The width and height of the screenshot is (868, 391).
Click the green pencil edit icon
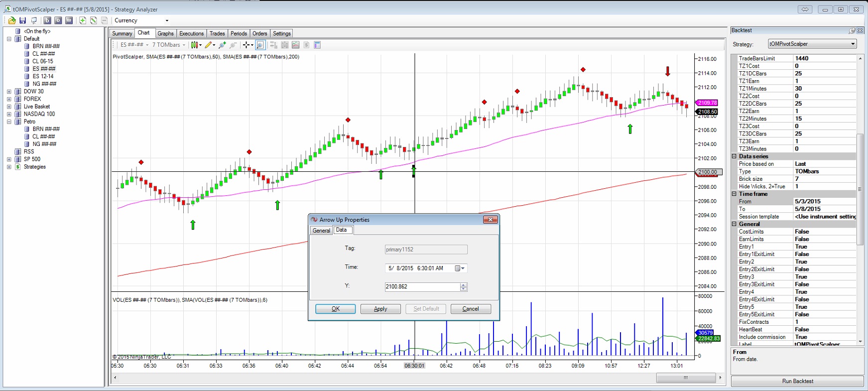click(93, 20)
